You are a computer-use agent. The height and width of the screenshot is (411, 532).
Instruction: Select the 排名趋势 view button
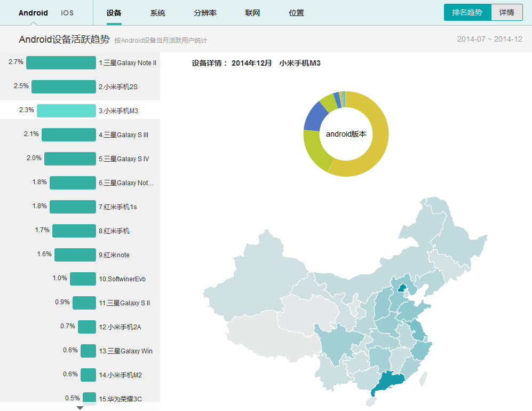pyautogui.click(x=467, y=13)
